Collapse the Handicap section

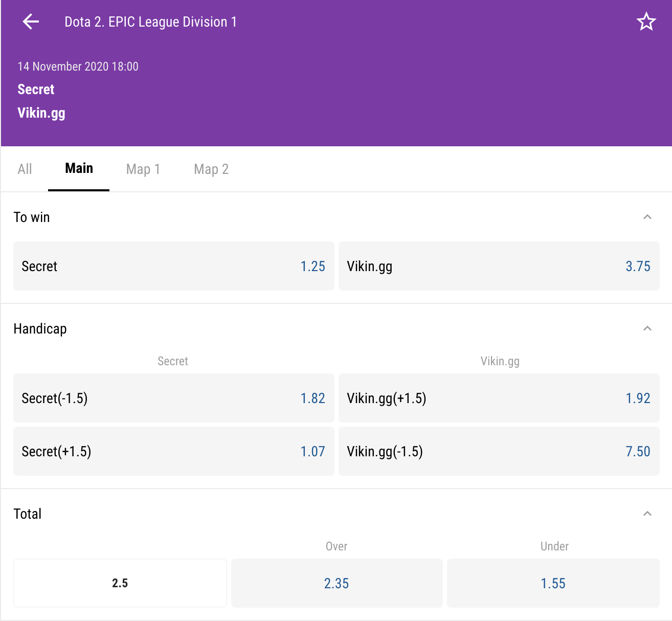point(647,328)
